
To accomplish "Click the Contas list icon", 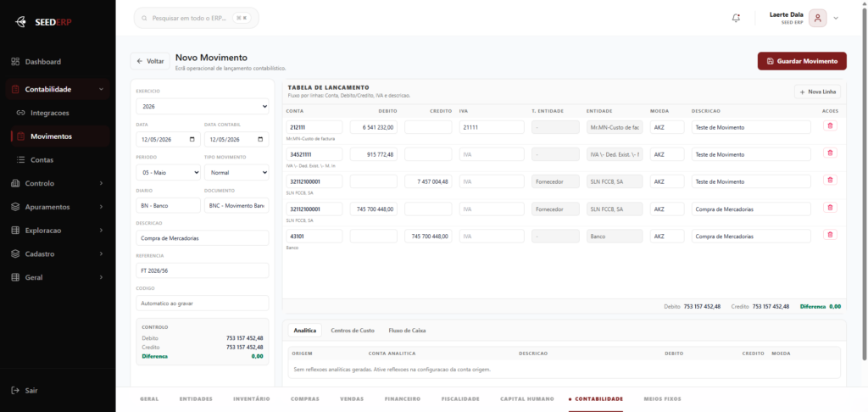I will tap(21, 159).
